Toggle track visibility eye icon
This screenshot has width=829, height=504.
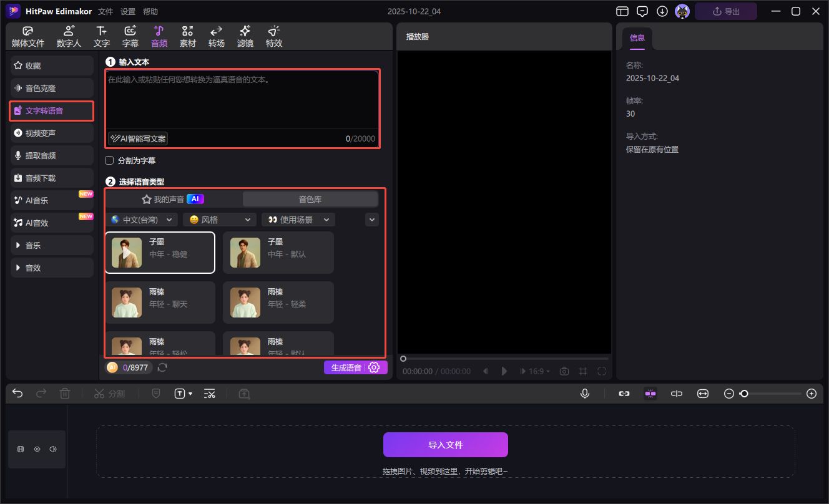coord(37,449)
